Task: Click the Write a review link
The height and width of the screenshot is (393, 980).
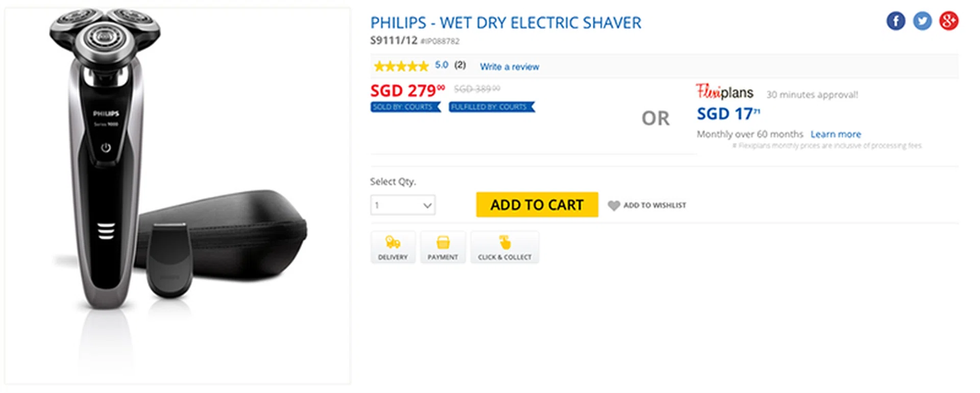Action: click(509, 67)
